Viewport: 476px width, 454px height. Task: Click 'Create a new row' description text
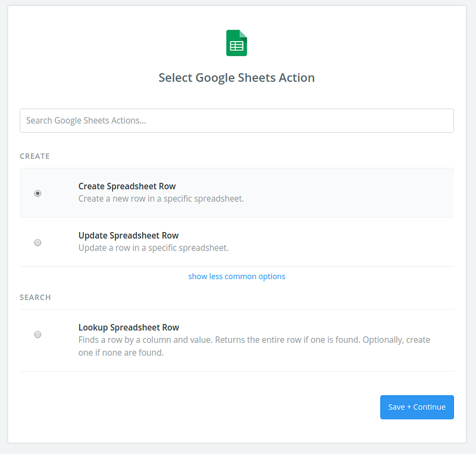(161, 198)
